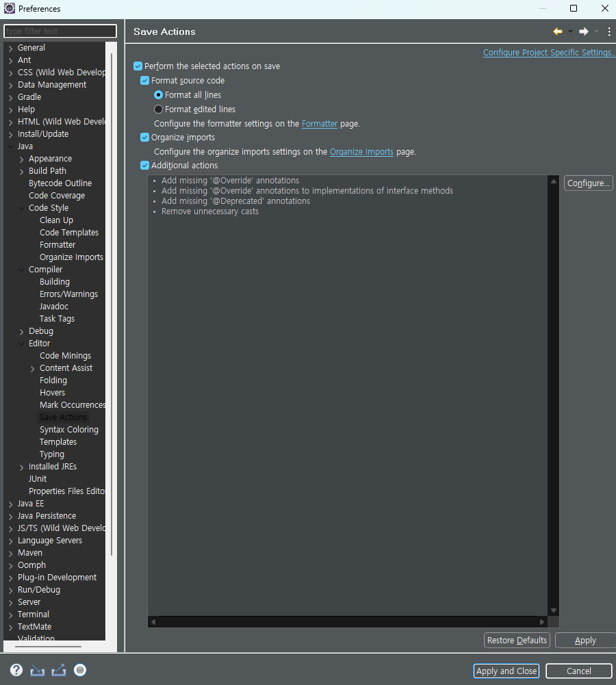The width and height of the screenshot is (616, 685).
Task: Click the Apply and Close button
Action: click(506, 671)
